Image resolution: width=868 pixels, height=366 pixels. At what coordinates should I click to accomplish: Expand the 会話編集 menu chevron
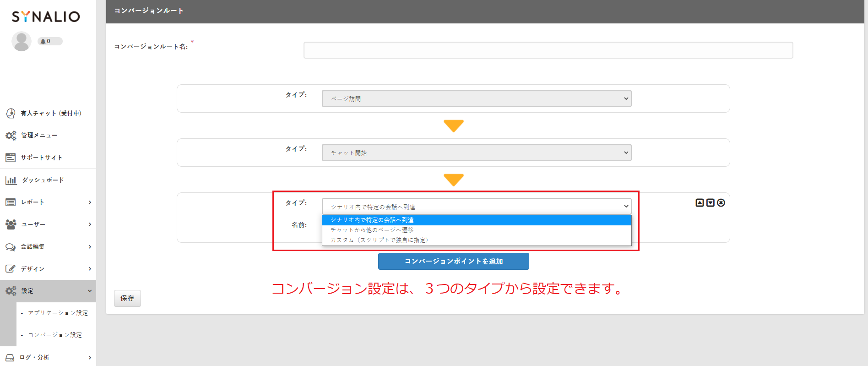(90, 247)
